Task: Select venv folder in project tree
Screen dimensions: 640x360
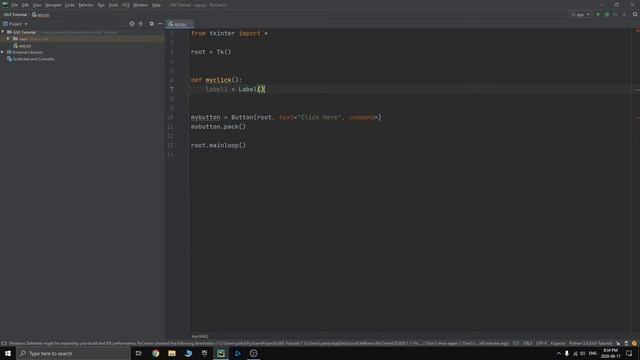Action: point(23,39)
